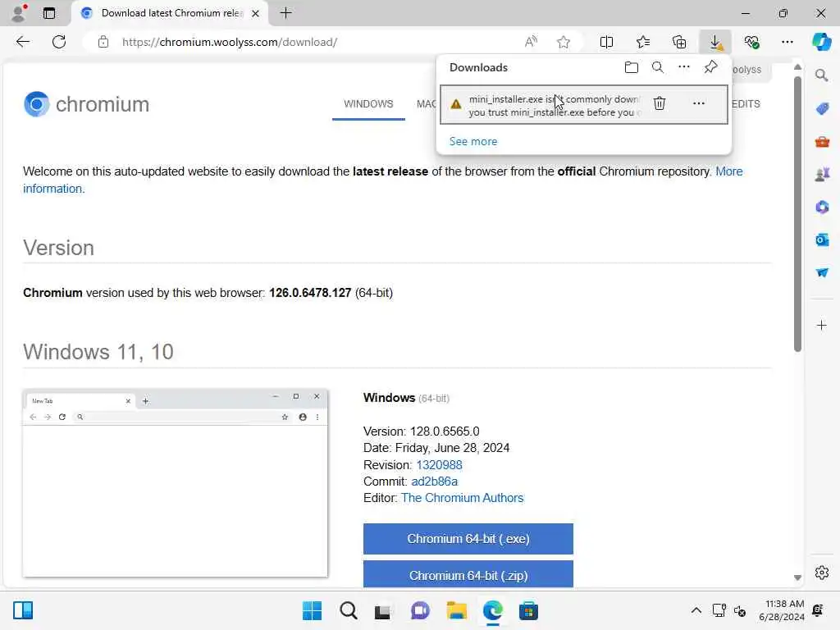The image size is (840, 630).
Task: Open Outlook in sidebar
Action: 822,240
